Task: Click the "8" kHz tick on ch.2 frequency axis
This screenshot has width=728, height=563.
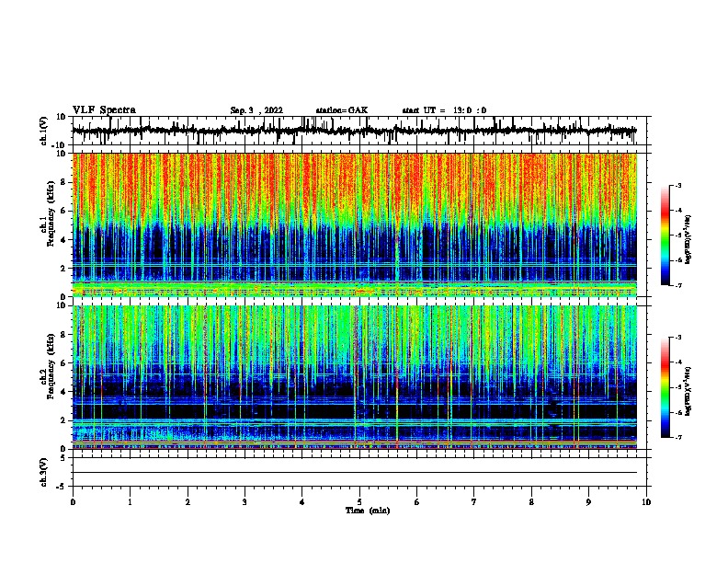Action: pos(64,335)
